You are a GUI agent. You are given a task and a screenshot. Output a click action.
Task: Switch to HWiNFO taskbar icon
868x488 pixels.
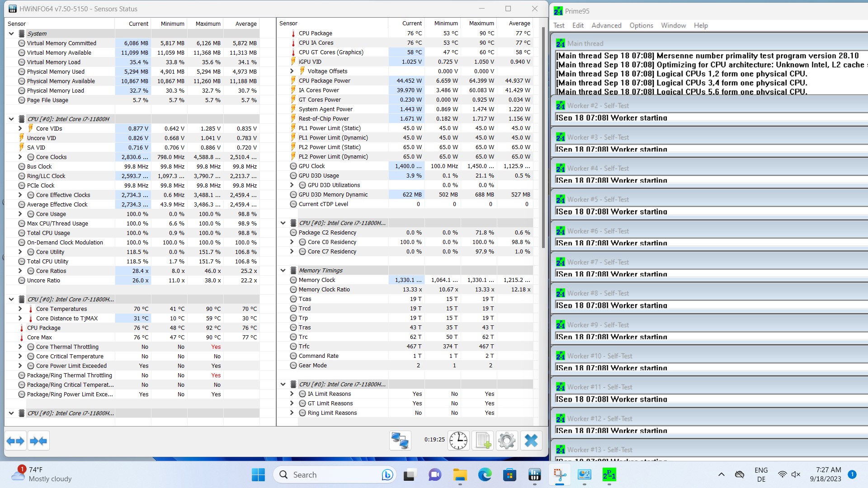pyautogui.click(x=534, y=475)
